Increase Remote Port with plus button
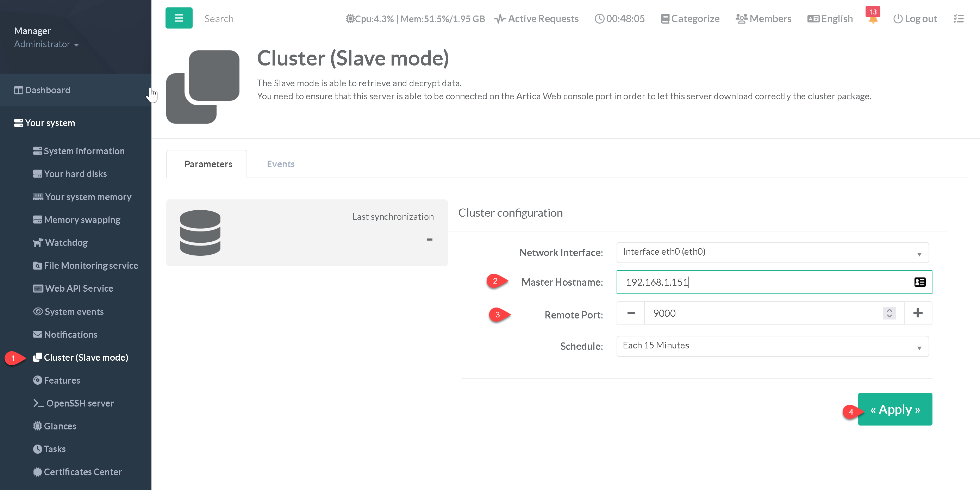Screen dimensions: 980x490 pos(917,313)
